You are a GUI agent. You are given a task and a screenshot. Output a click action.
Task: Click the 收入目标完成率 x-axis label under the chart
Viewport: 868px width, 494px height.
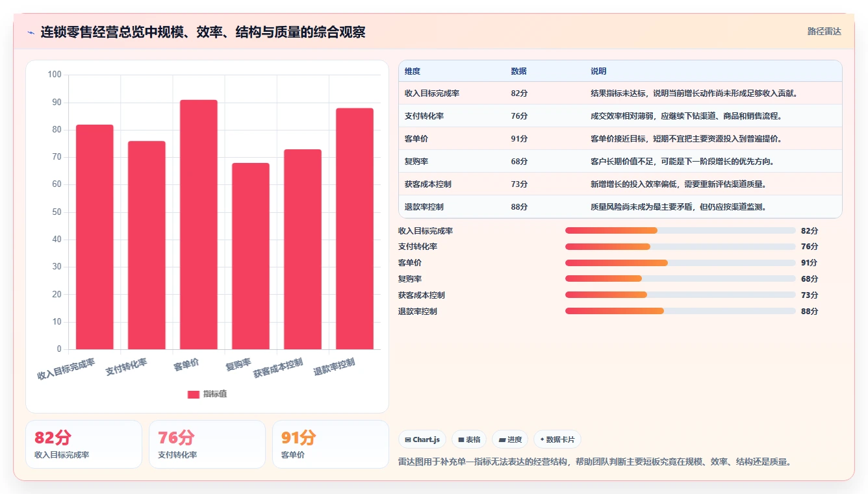(x=66, y=369)
